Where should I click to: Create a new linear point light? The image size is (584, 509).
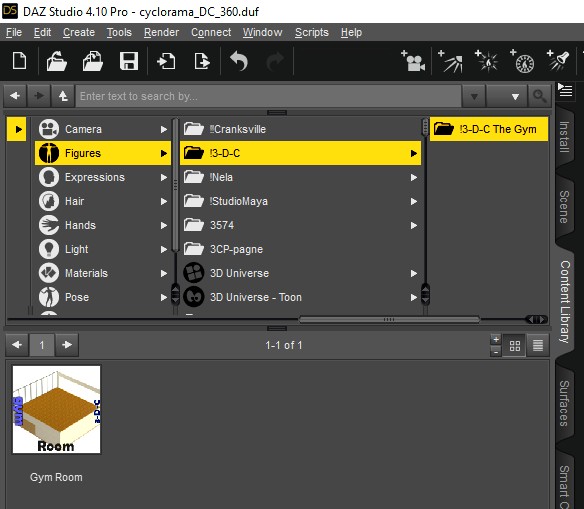pyautogui.click(x=522, y=61)
